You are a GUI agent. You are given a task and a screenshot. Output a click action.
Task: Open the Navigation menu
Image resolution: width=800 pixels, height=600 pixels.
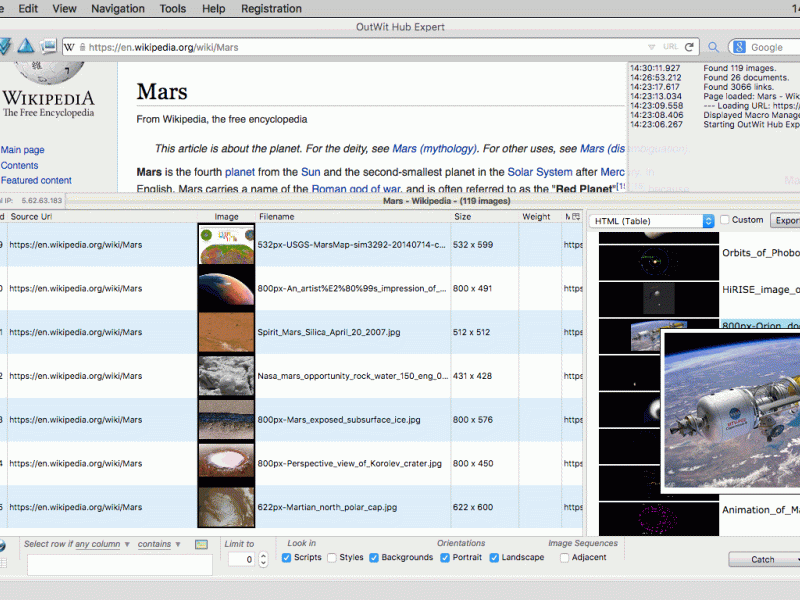pos(118,9)
